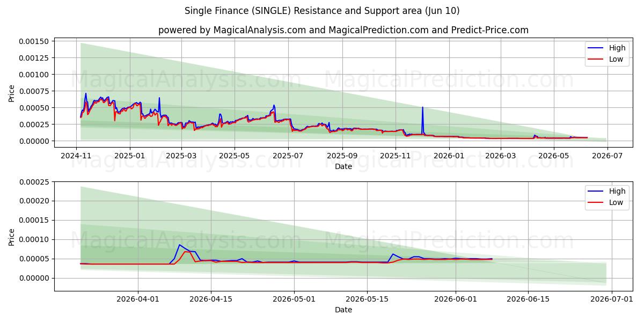
Task: Click the 'Date' axis title under the top chart
Action: click(343, 166)
